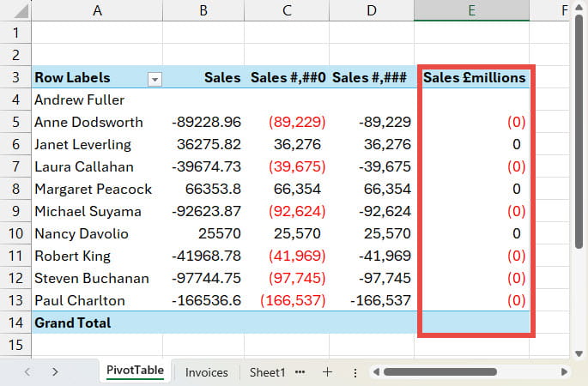Select the Robert King cell
This screenshot has height=386, width=588.
coord(97,256)
